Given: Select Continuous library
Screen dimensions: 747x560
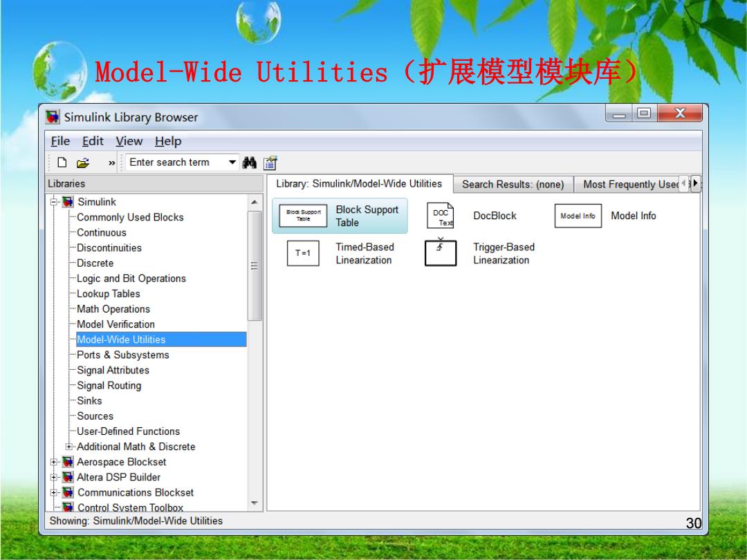Looking at the screenshot, I should (x=102, y=232).
